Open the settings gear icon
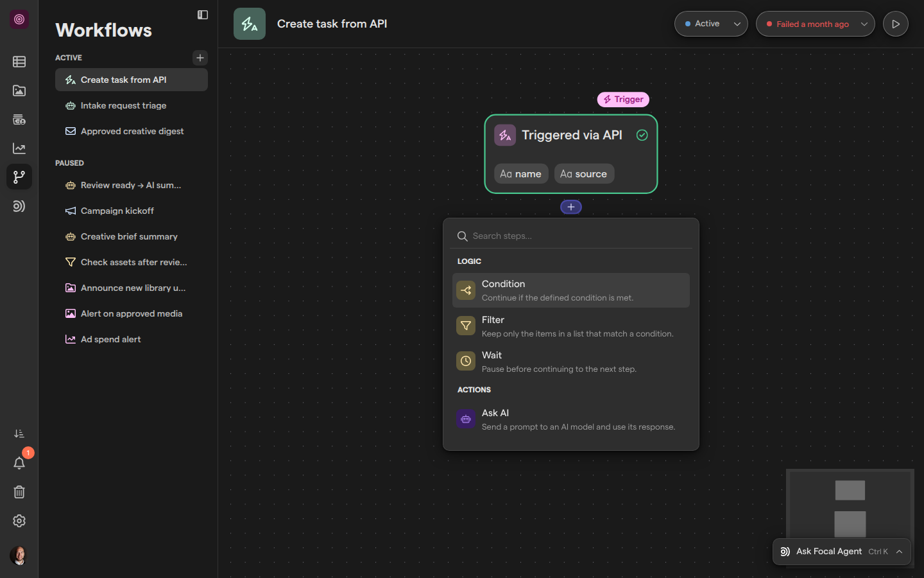 click(19, 521)
